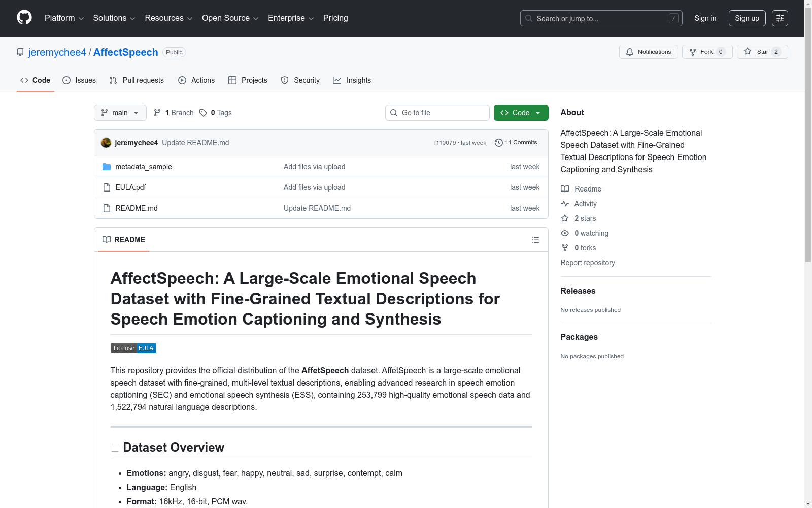Open README.md's Update README.md commit message
812x508 pixels.
(317, 208)
